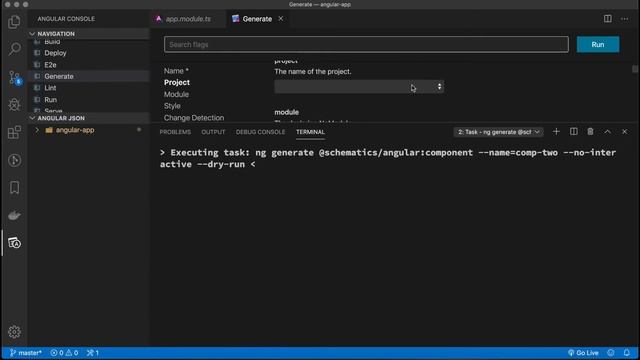Jump to the Project field link
640x360 pixels.
pyautogui.click(x=177, y=82)
